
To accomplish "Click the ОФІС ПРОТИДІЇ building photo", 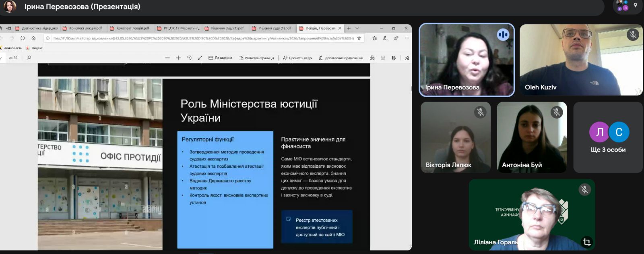I will point(100,164).
